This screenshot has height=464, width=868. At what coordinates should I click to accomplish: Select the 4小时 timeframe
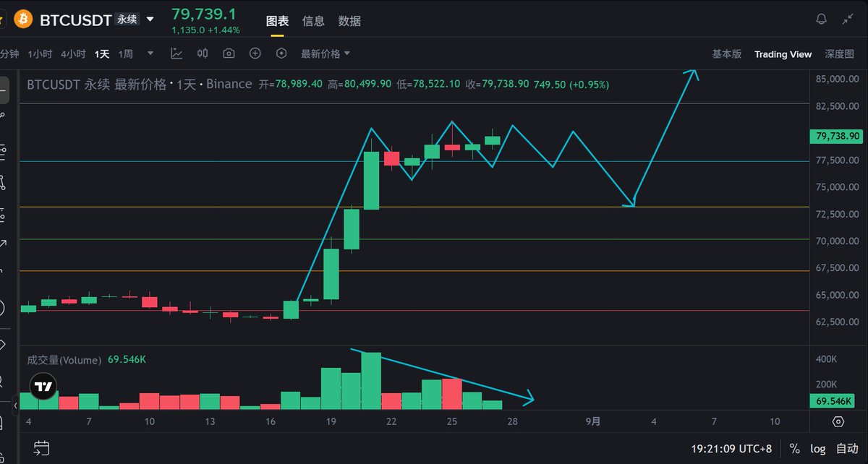click(x=73, y=54)
